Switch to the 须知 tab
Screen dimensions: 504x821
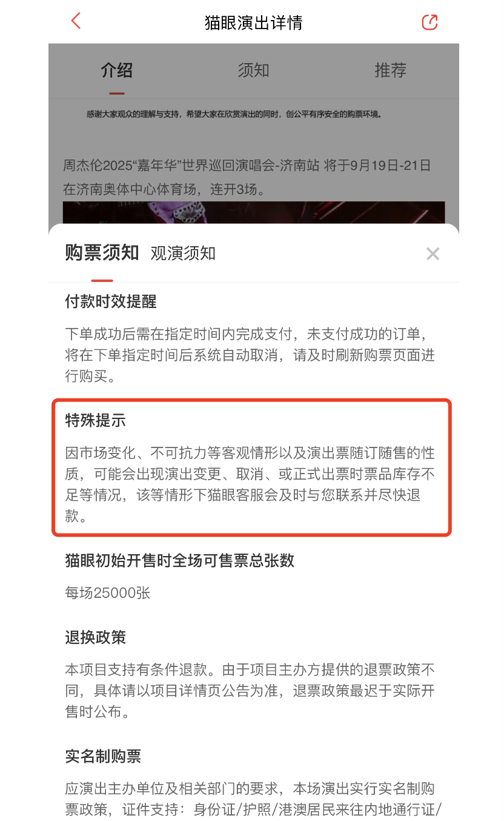[x=253, y=70]
